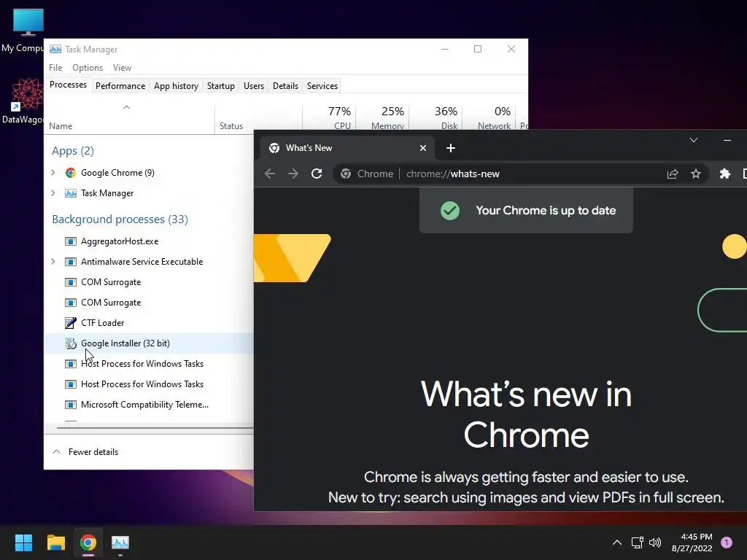Switch to the Processes tab
This screenshot has height=560, width=747.
pos(68,85)
